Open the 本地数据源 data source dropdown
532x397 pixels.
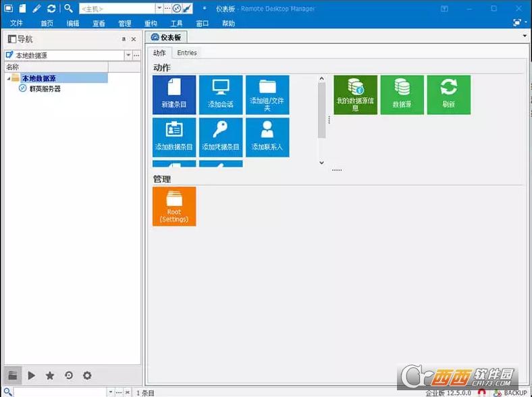128,55
